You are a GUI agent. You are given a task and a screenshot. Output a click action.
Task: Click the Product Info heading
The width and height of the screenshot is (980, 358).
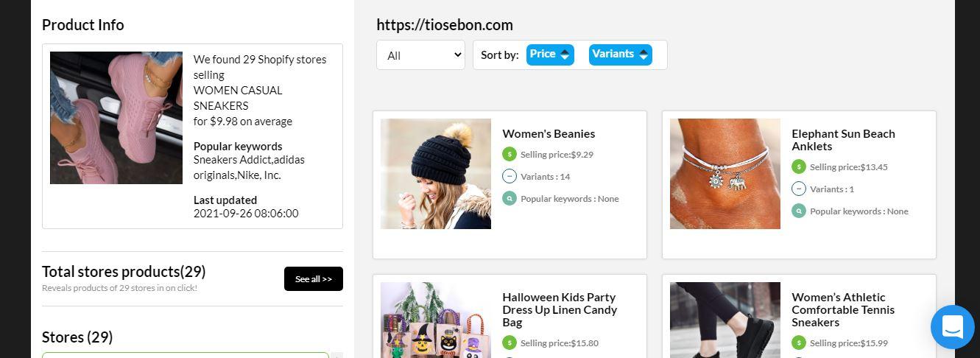pyautogui.click(x=83, y=25)
